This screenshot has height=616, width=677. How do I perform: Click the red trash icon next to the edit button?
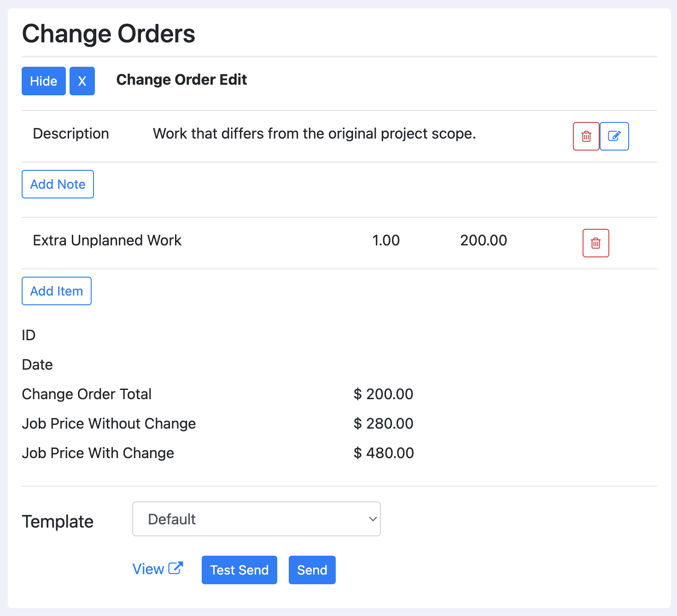pos(586,136)
